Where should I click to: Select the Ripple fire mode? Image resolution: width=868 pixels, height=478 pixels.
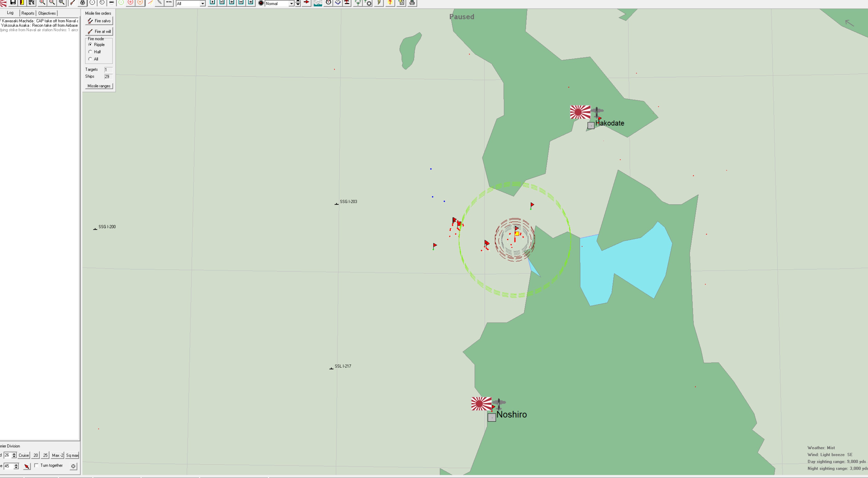point(96,45)
